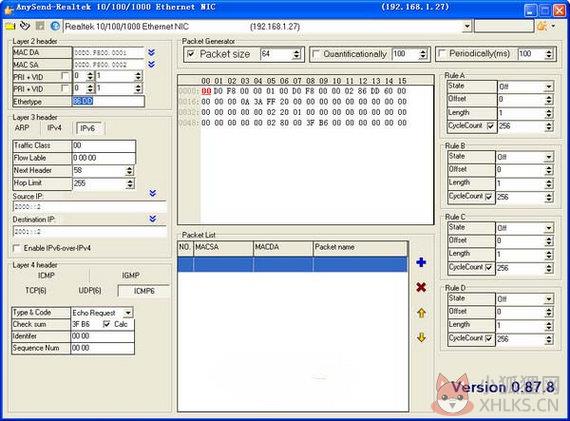Open Rule D State dropdown

[x=549, y=299]
